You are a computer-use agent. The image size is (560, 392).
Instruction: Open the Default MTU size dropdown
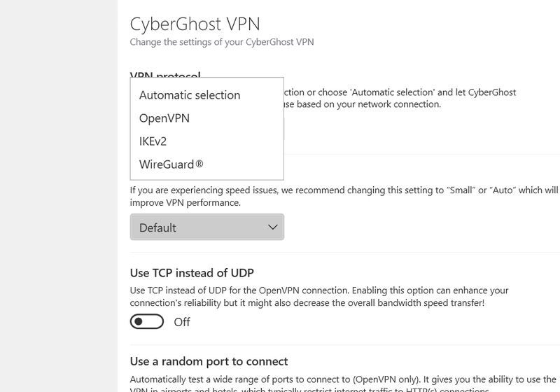click(x=206, y=227)
